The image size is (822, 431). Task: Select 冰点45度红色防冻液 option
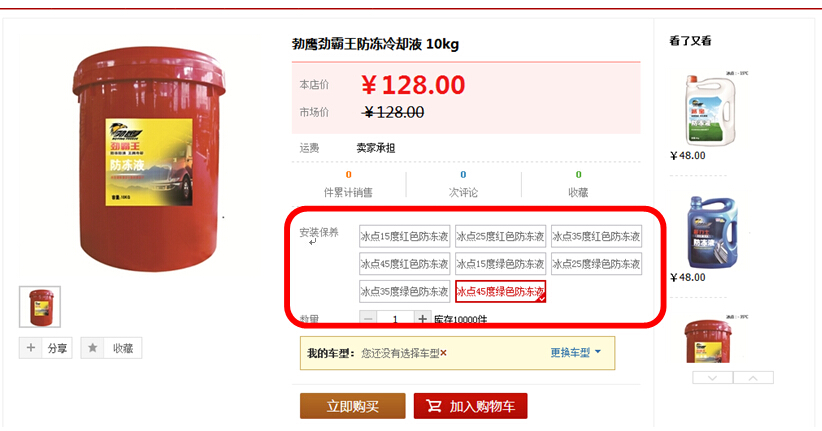coord(404,264)
